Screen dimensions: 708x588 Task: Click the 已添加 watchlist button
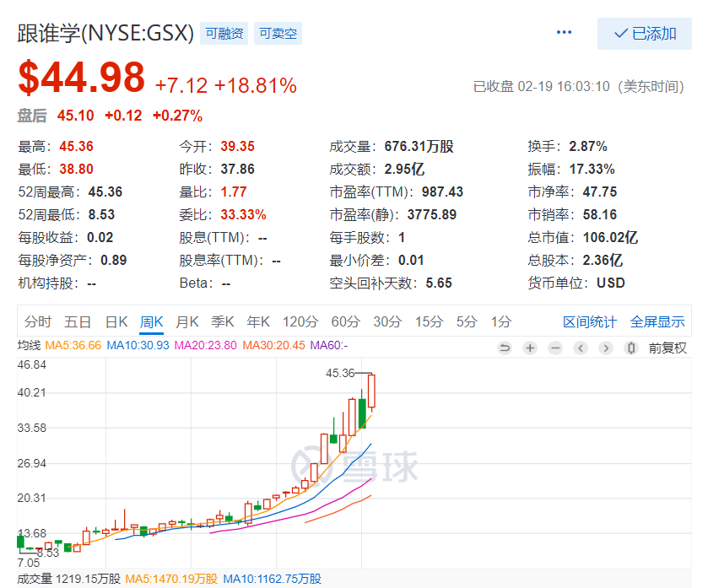click(x=645, y=34)
